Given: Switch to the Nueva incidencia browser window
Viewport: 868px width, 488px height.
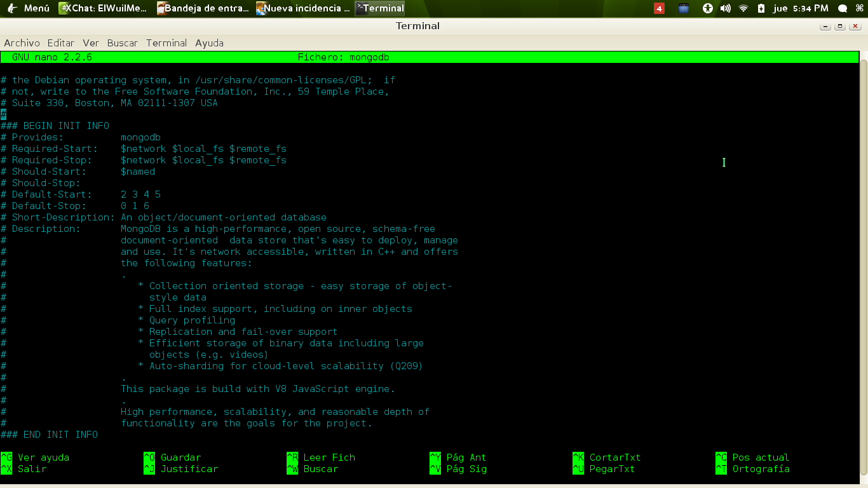Looking at the screenshot, I should point(303,8).
